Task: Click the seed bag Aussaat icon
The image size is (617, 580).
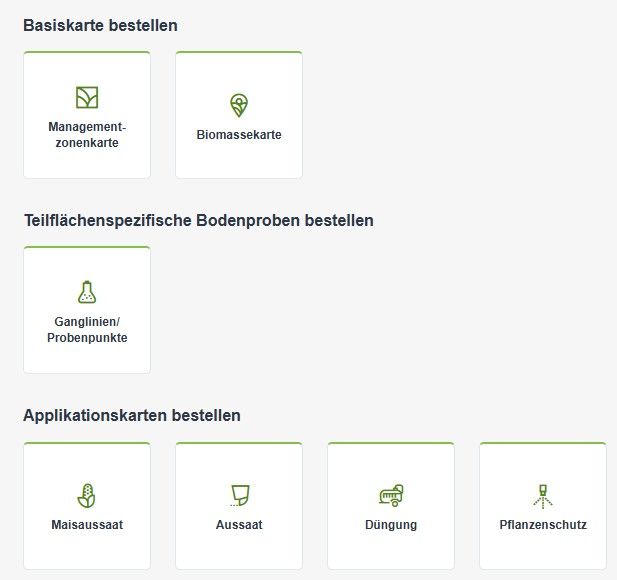Action: [x=239, y=495]
